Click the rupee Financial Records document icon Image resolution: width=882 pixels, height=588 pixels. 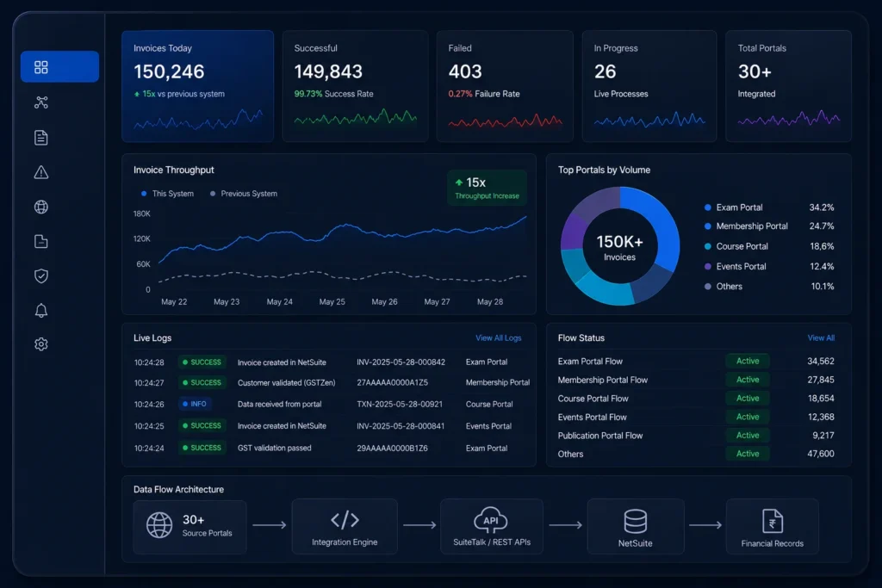(773, 521)
